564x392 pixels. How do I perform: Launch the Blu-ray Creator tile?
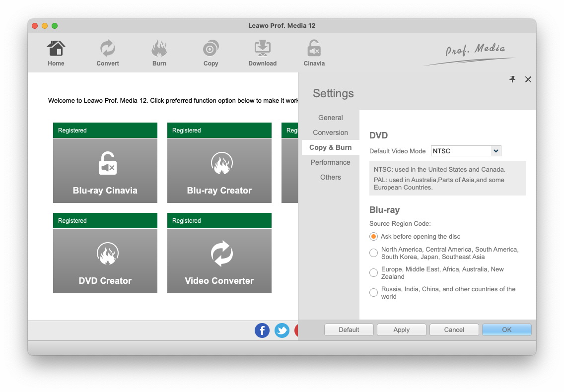tap(219, 170)
